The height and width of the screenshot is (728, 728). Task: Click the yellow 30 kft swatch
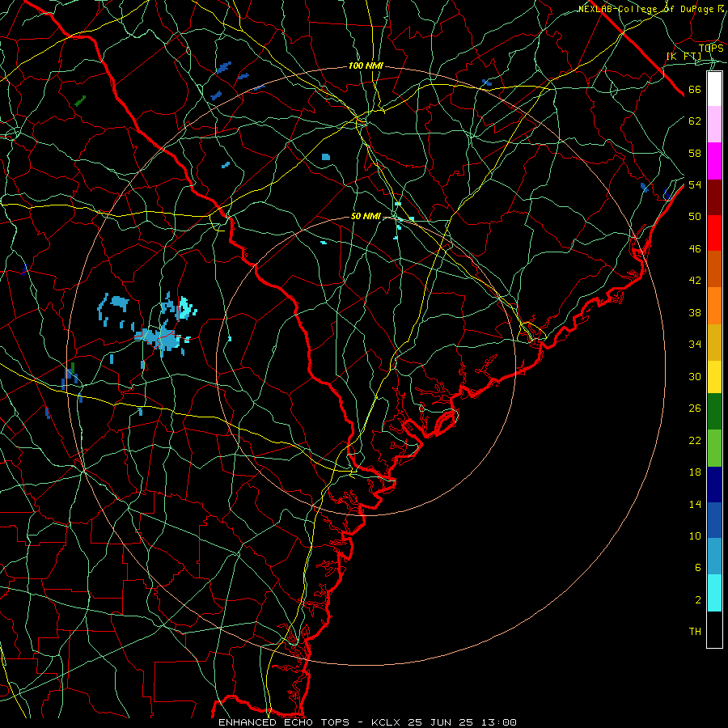point(714,377)
